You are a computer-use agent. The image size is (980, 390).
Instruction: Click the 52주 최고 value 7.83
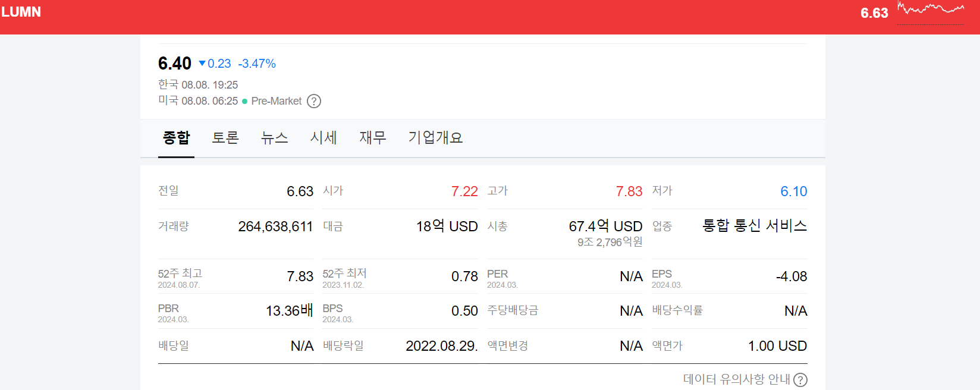coord(300,276)
